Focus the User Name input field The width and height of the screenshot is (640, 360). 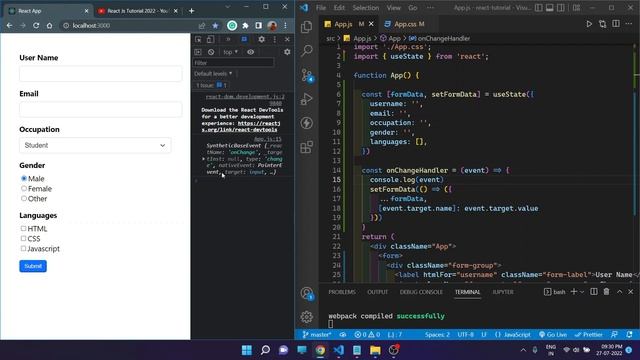coord(100,74)
